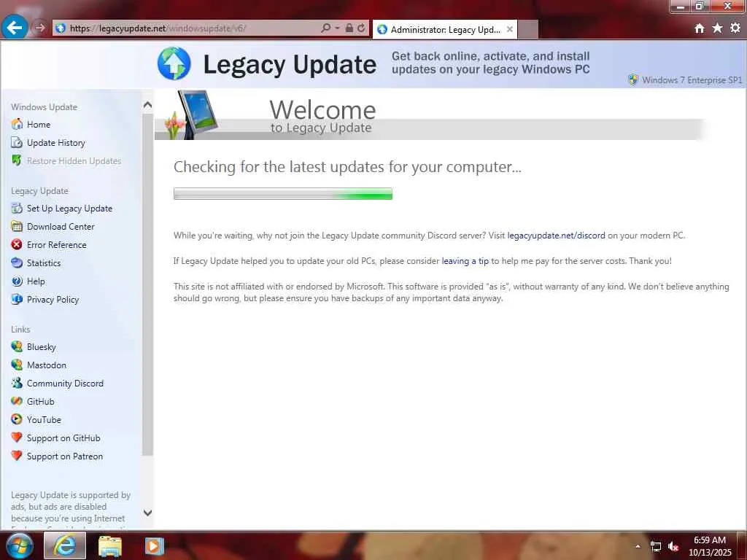Open the Windows Start button
Viewport: 747px width, 560px height.
pyautogui.click(x=19, y=545)
